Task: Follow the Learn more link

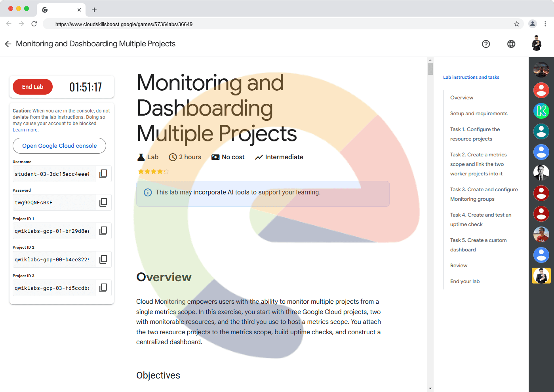Action: coord(25,130)
